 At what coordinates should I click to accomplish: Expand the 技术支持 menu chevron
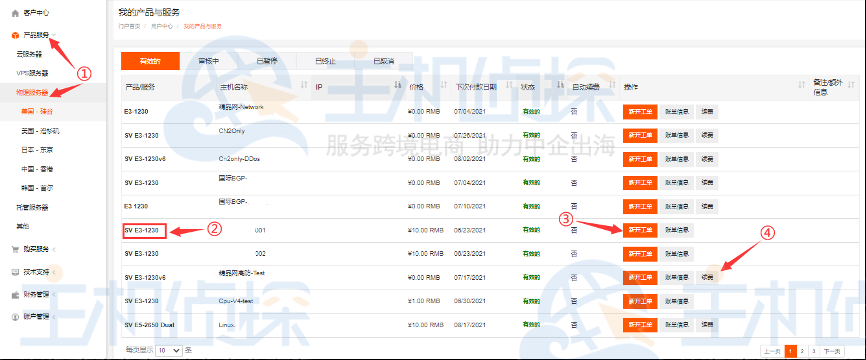tap(54, 272)
